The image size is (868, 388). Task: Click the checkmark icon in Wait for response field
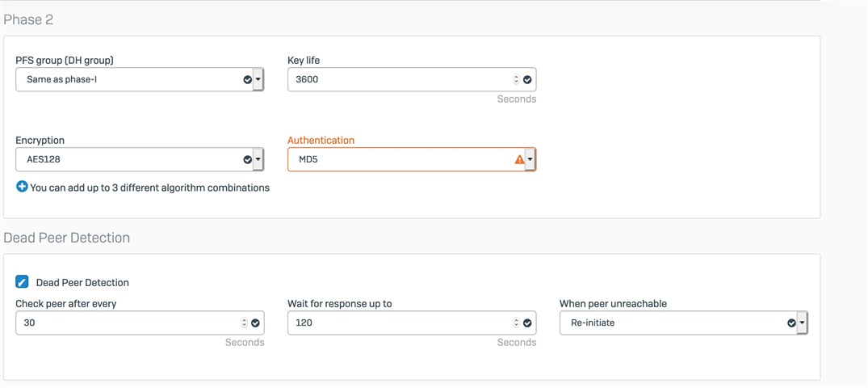click(527, 323)
